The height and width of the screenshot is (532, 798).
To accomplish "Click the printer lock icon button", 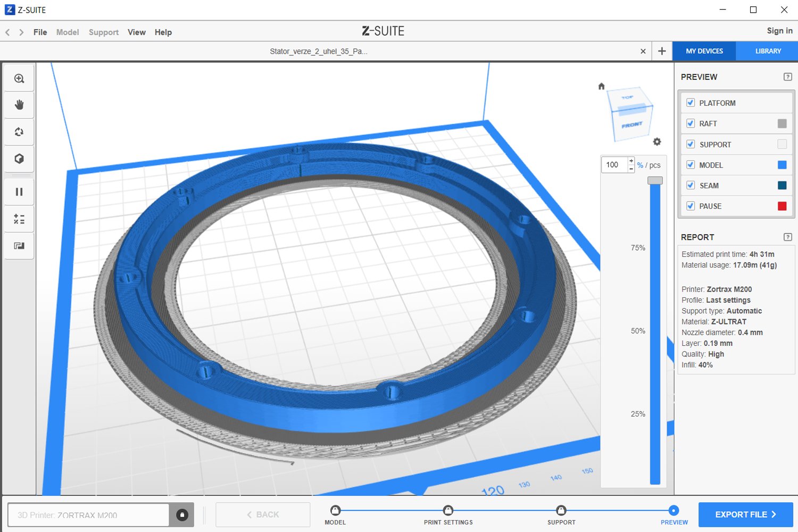I will click(182, 515).
